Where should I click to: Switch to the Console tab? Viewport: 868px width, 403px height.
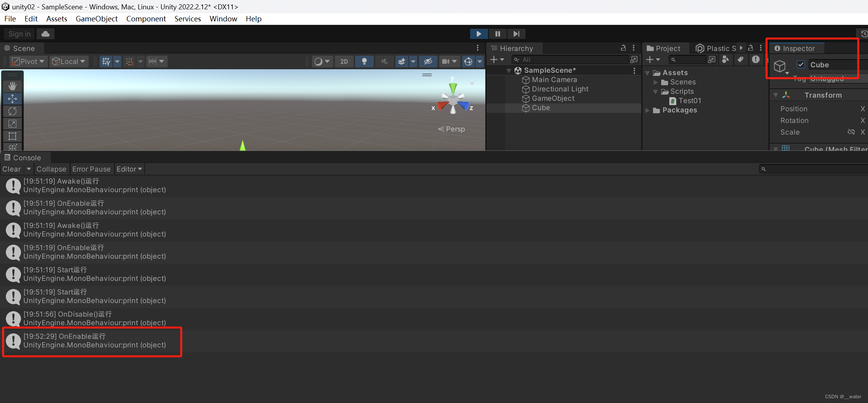click(25, 158)
